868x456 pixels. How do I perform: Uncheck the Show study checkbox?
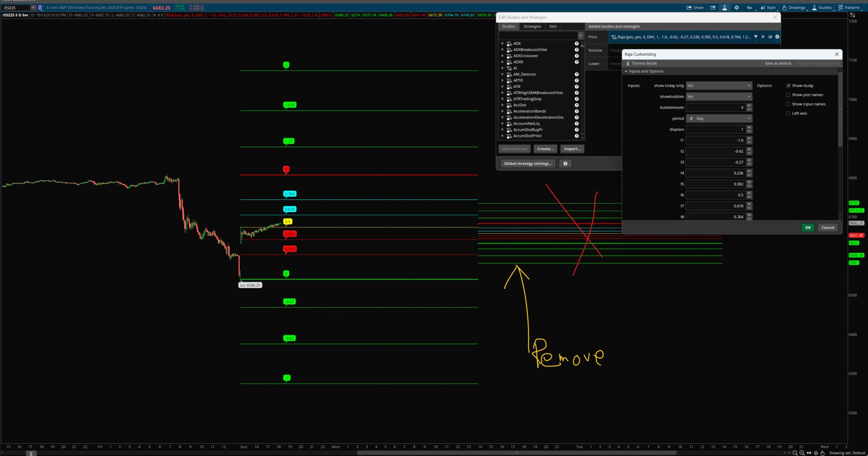(788, 85)
